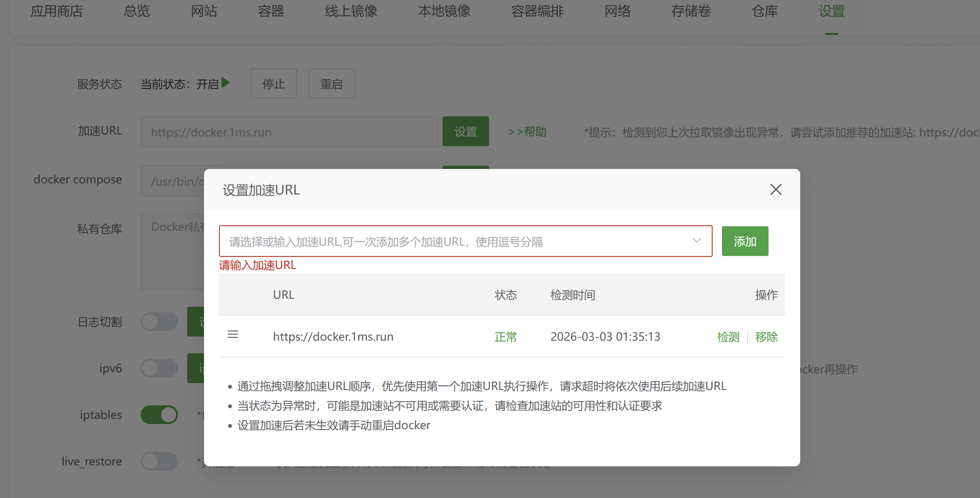
Task: Enable the ipv6 toggle
Action: 159,368
